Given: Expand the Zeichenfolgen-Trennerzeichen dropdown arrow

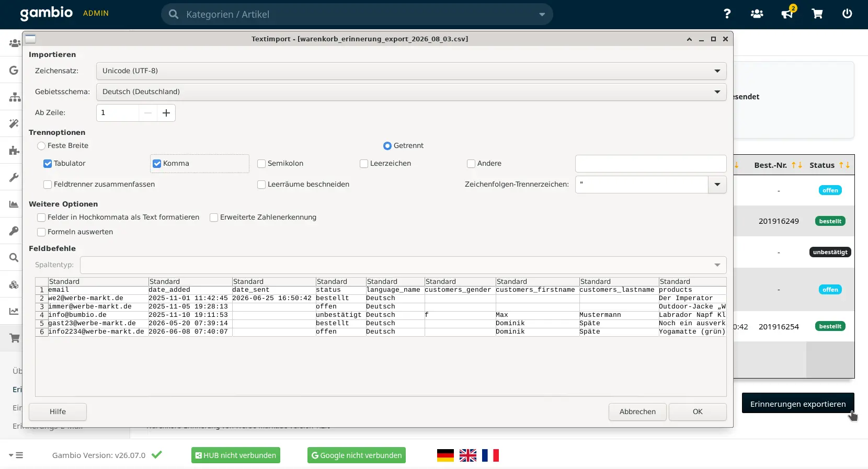Looking at the screenshot, I should point(717,185).
